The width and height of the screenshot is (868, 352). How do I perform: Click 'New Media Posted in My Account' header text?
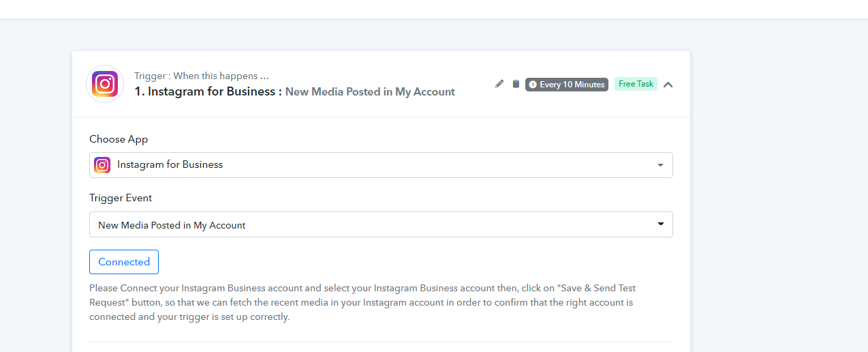coord(370,91)
